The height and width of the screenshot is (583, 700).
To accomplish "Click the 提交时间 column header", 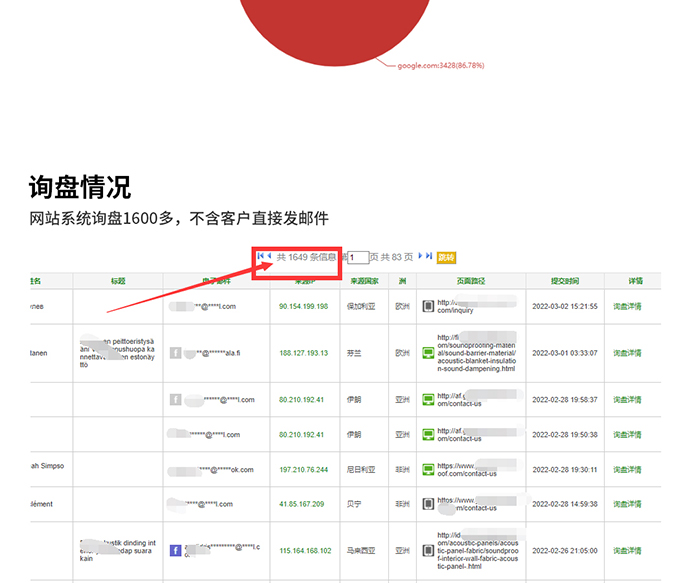I will (x=565, y=281).
